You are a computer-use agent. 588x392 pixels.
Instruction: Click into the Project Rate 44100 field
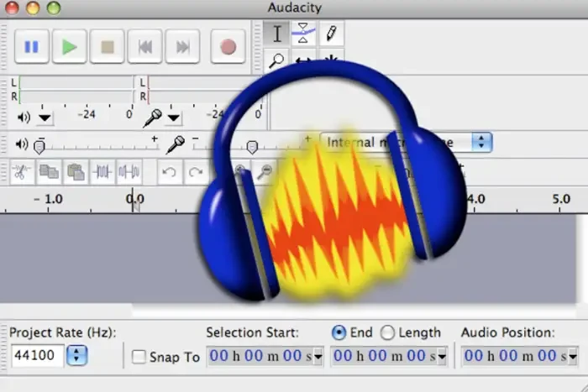coord(37,355)
